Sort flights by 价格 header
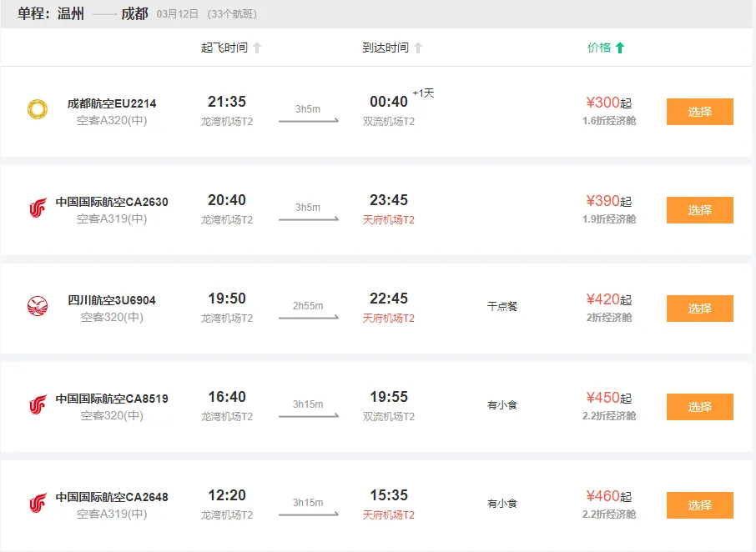Viewport: 756px width, 552px height. (x=599, y=48)
